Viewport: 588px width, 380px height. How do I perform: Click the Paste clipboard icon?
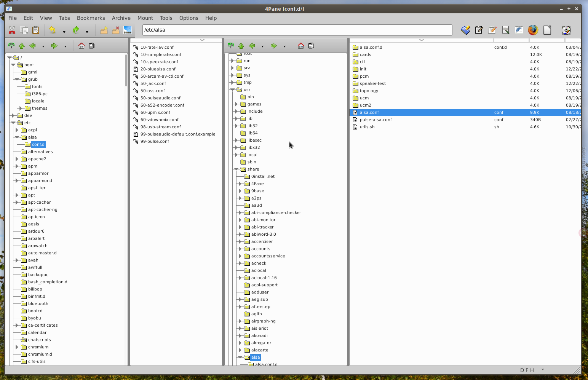(36, 30)
